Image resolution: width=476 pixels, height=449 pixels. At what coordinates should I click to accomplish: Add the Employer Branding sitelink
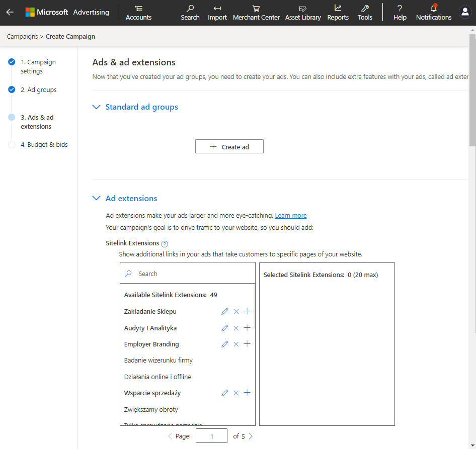[247, 344]
